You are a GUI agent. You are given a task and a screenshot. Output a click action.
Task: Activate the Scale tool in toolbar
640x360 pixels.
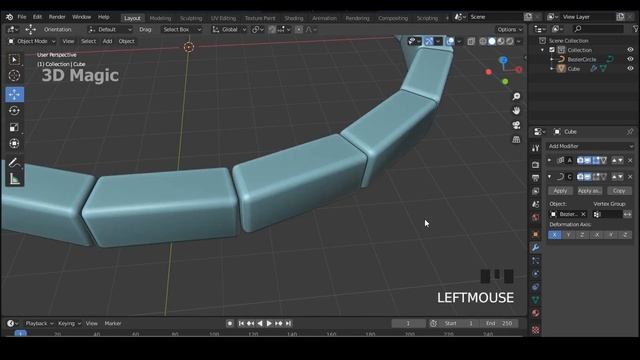[x=14, y=127]
